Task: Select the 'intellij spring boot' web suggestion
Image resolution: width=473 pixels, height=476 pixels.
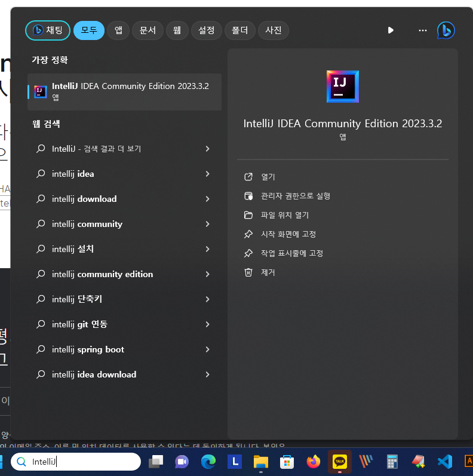Action: pyautogui.click(x=124, y=349)
